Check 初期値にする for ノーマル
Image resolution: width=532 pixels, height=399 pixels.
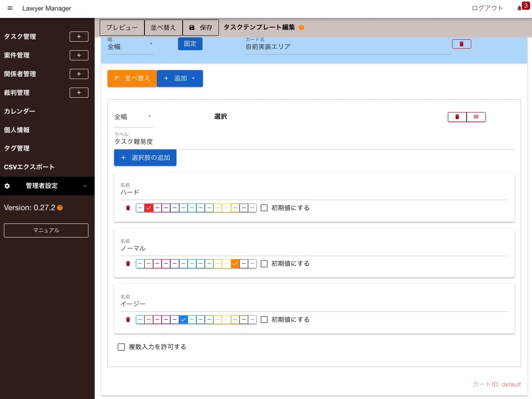pos(264,264)
